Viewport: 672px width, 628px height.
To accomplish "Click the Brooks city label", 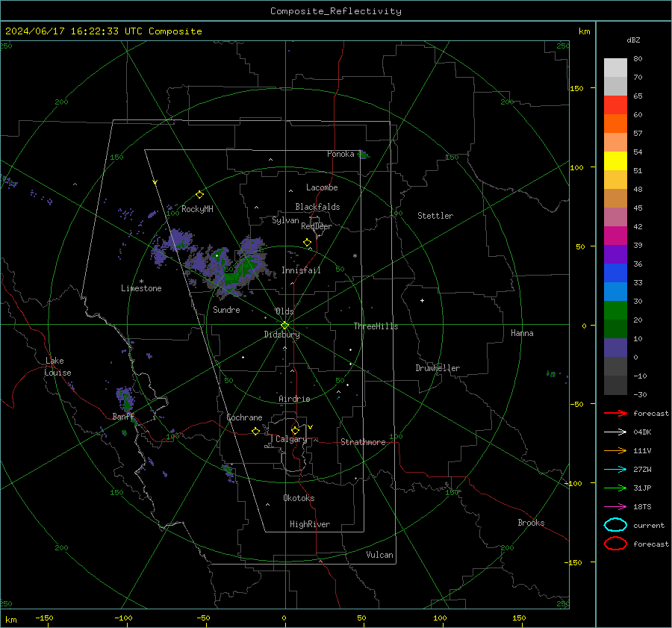I will click(531, 523).
